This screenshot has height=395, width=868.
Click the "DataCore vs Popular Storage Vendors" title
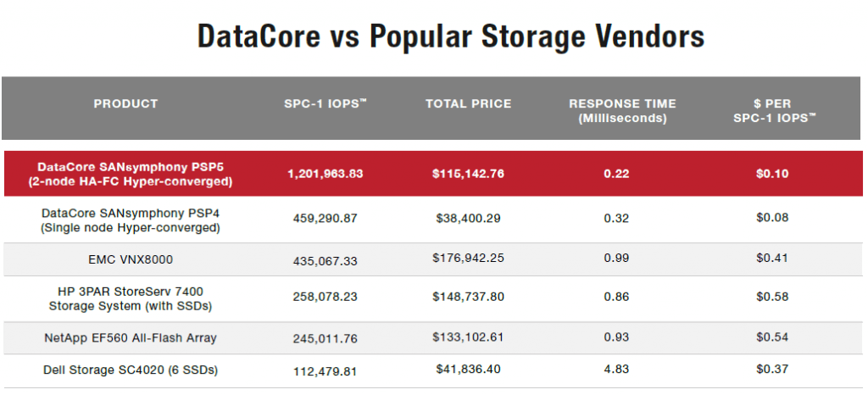(x=450, y=38)
